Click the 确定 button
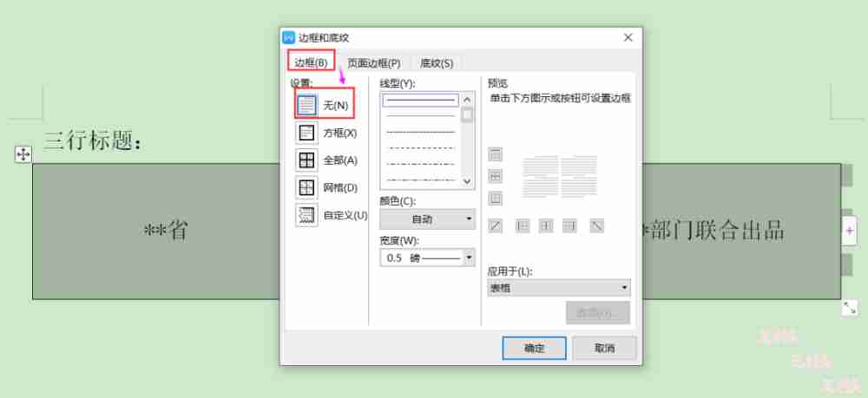Image resolution: width=868 pixels, height=398 pixels. (534, 348)
